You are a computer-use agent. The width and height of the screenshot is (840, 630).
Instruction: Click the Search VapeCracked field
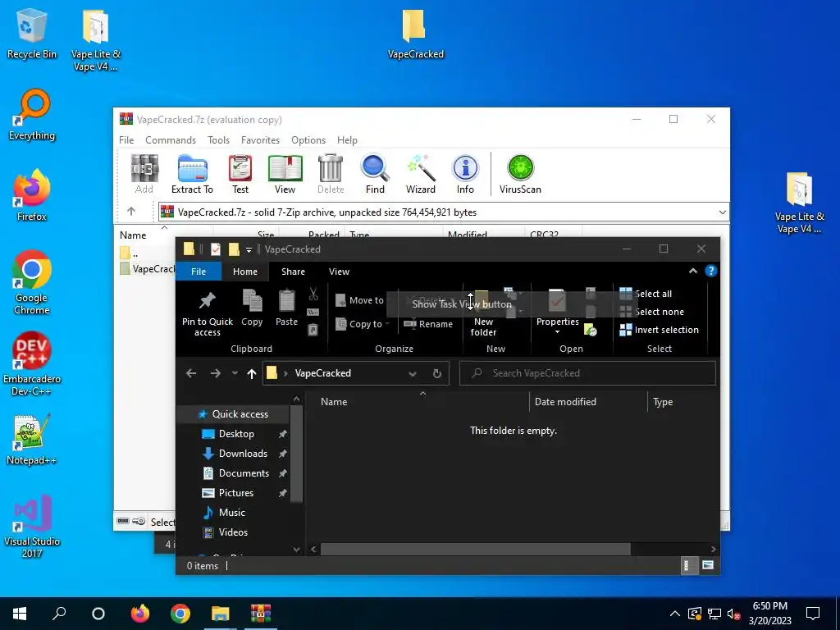(x=587, y=373)
